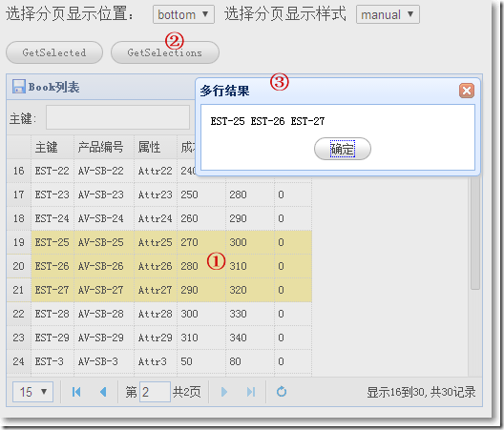The image size is (504, 430).
Task: Go to previous page icon
Action: coord(103,392)
